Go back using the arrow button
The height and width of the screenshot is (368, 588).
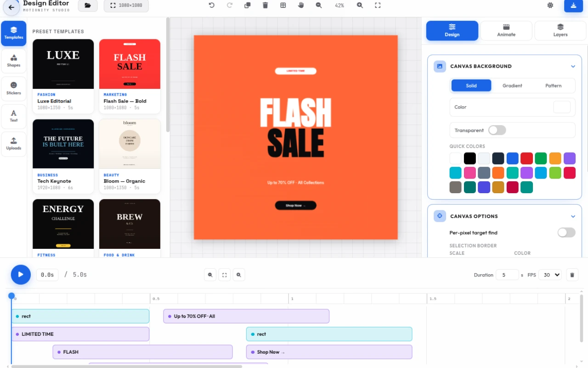11,7
